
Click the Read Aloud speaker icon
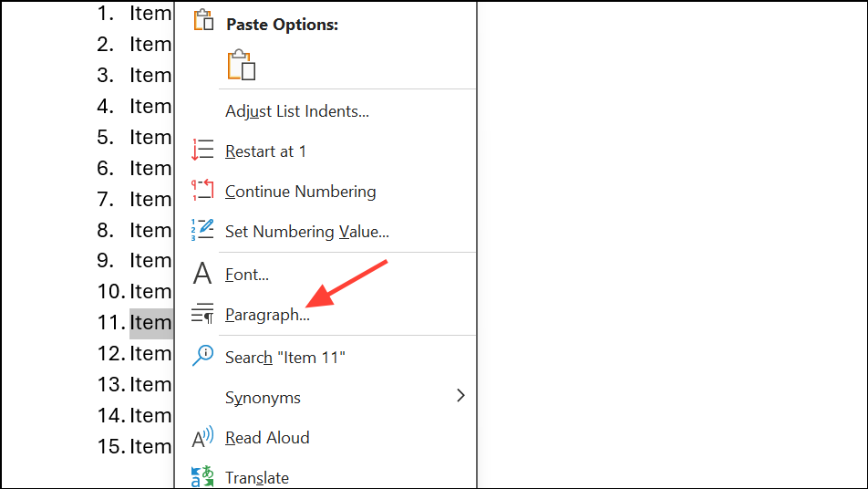click(x=202, y=438)
